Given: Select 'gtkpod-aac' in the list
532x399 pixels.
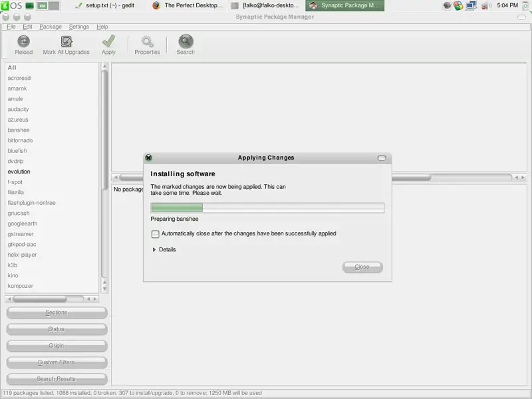Looking at the screenshot, I should [x=52, y=244].
